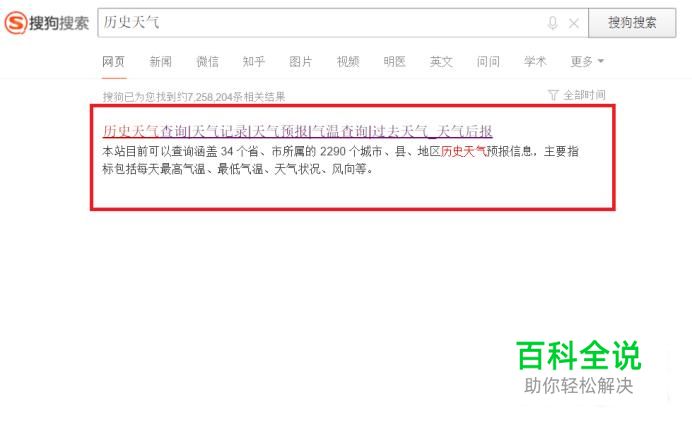Click the 百科全说 watermark logo
The image size is (692, 430).
click(579, 367)
